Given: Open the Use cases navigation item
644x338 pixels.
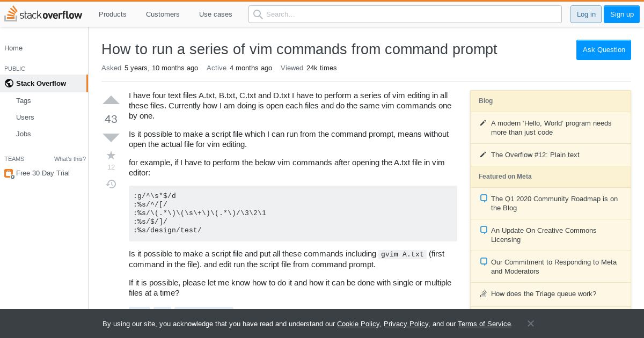Looking at the screenshot, I should pos(216,14).
